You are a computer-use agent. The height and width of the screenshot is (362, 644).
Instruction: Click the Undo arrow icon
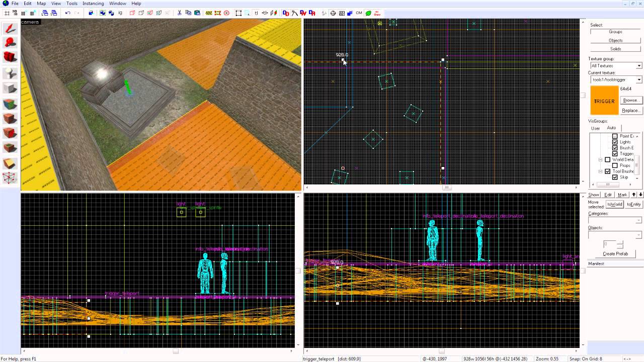pos(68,13)
